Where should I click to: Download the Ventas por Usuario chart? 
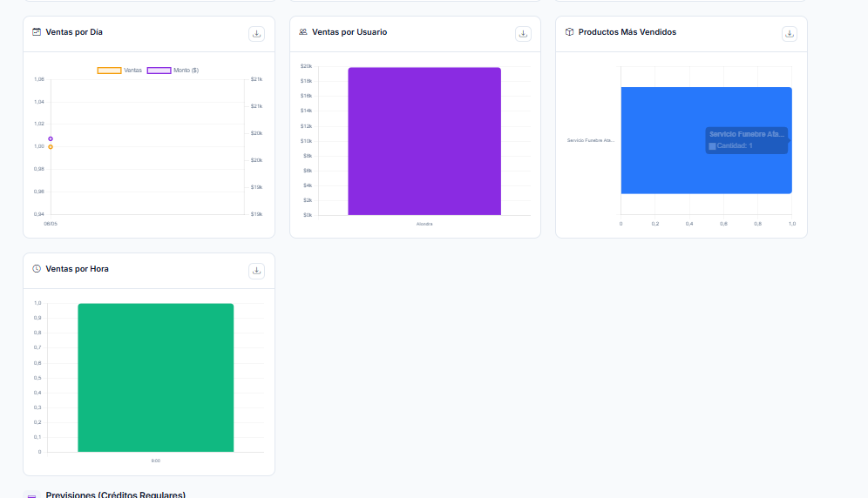[523, 34]
